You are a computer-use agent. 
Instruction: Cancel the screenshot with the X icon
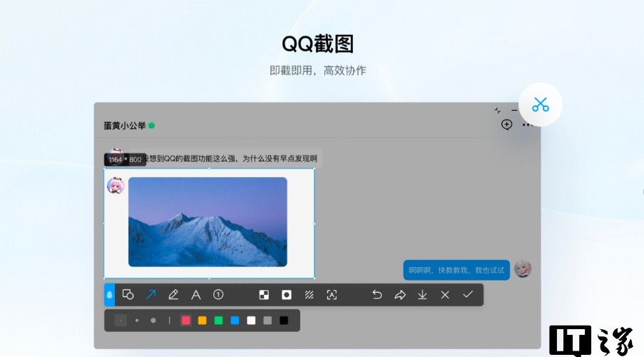coord(445,294)
